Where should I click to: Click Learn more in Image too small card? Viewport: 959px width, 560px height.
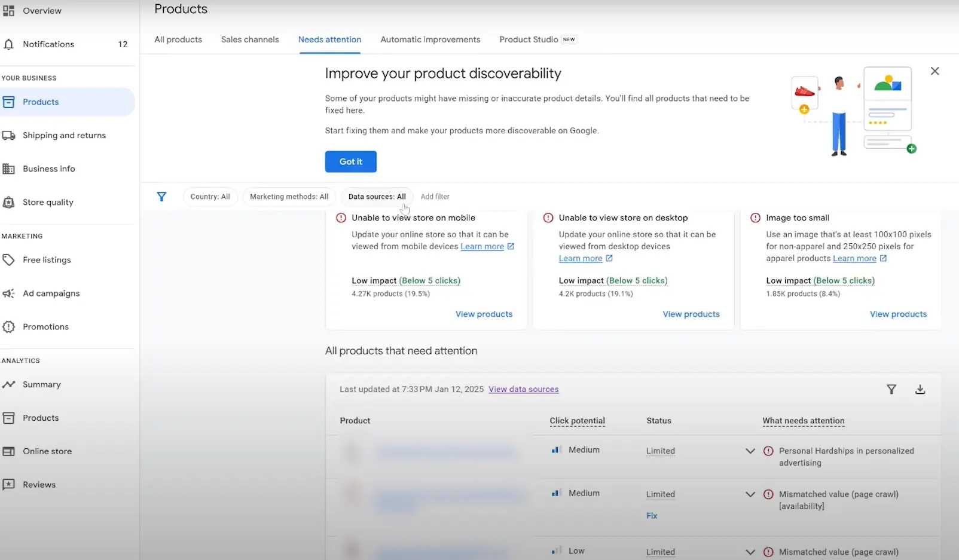(854, 258)
